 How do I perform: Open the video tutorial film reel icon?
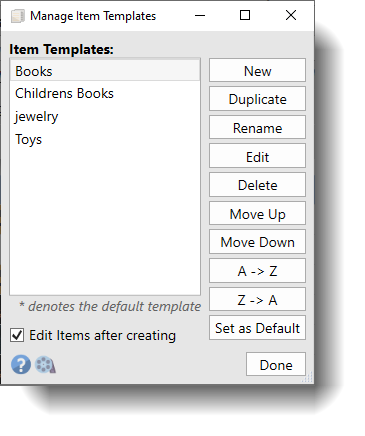[45, 365]
